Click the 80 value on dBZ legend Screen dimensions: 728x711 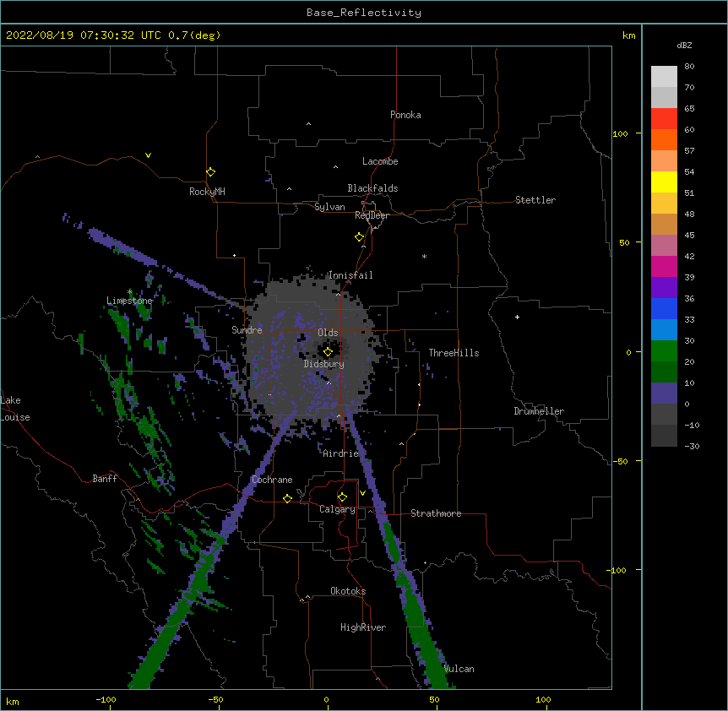click(x=689, y=67)
